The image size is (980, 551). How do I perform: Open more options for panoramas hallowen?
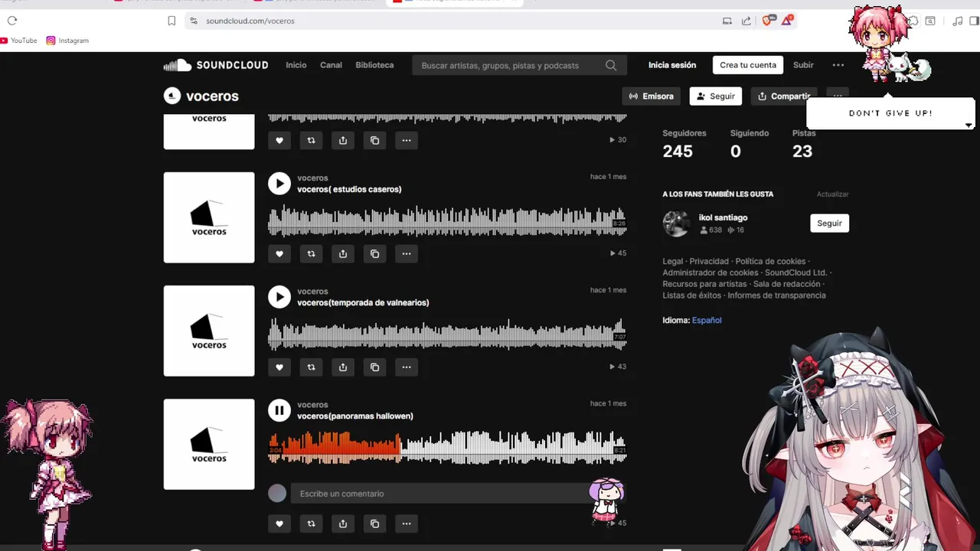tap(407, 523)
